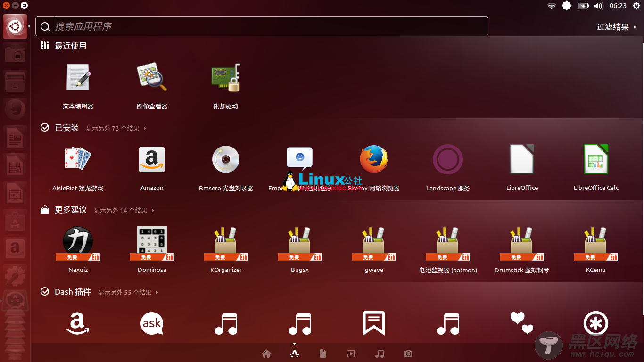This screenshot has width=644, height=362.
Task: Click the star-shaped indicator in top panel
Action: [567, 6]
